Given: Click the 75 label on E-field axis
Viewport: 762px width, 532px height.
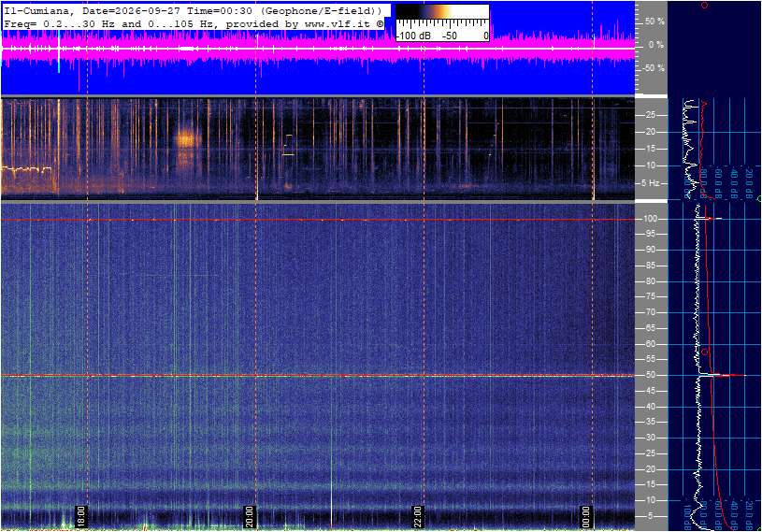Looking at the screenshot, I should point(650,296).
